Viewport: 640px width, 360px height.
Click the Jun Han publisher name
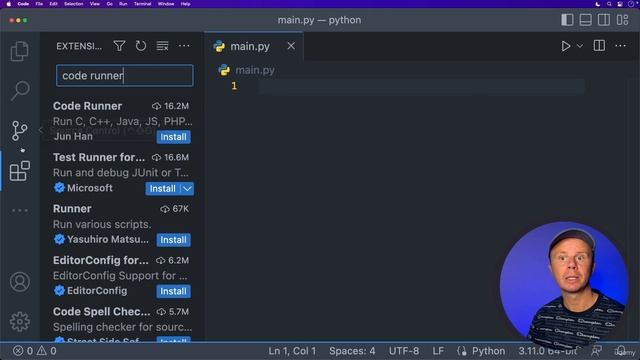tap(73, 136)
